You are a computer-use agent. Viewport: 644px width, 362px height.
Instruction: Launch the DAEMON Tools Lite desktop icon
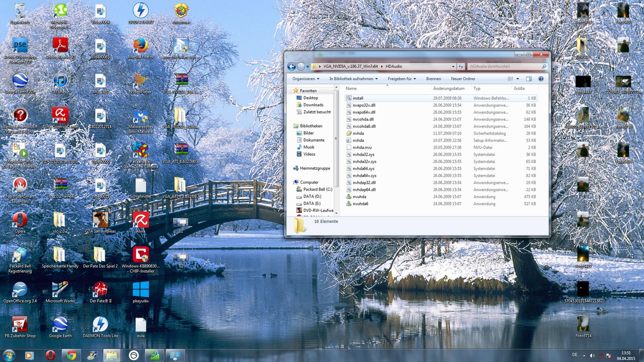100,327
